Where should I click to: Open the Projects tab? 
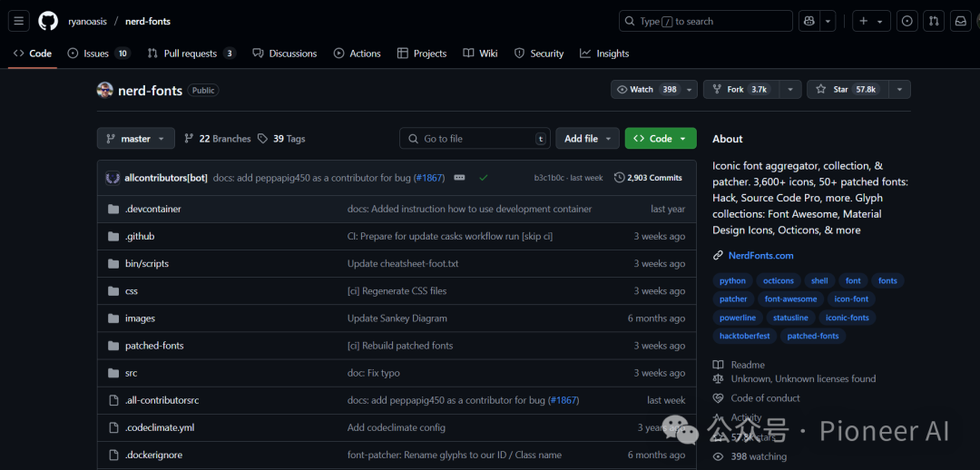click(x=422, y=54)
